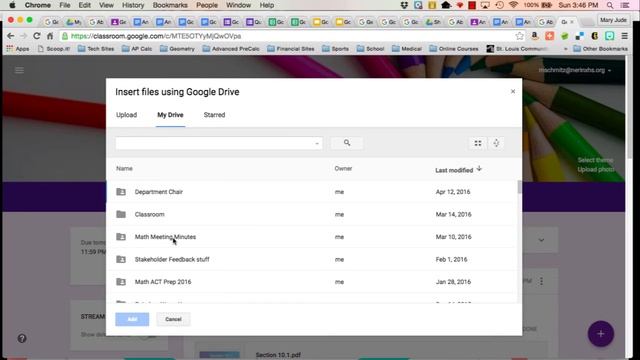This screenshot has height=360, width=640.
Task: Open the Scoop.it! bookmark
Action: pos(53,49)
